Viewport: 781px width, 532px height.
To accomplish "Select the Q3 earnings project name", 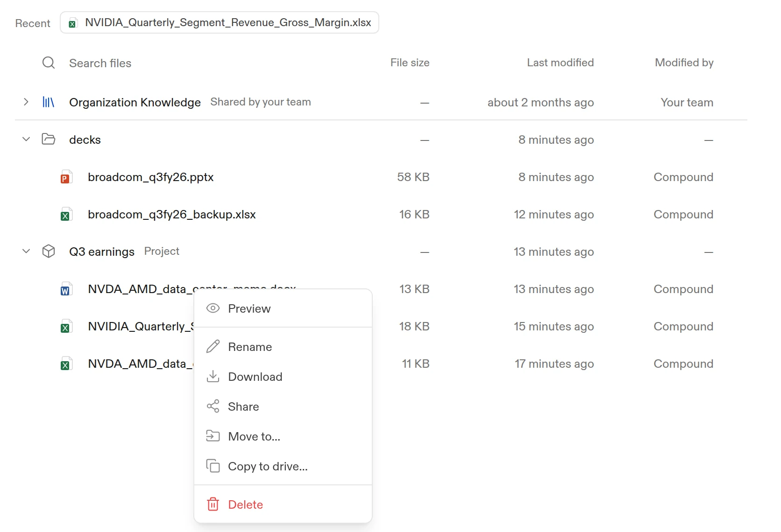I will click(x=101, y=252).
